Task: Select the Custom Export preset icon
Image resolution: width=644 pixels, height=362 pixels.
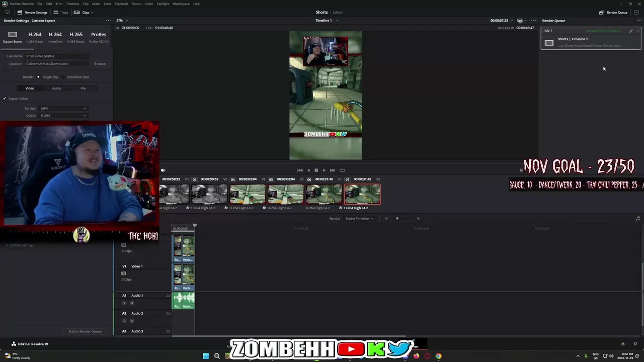Action: click(13, 35)
